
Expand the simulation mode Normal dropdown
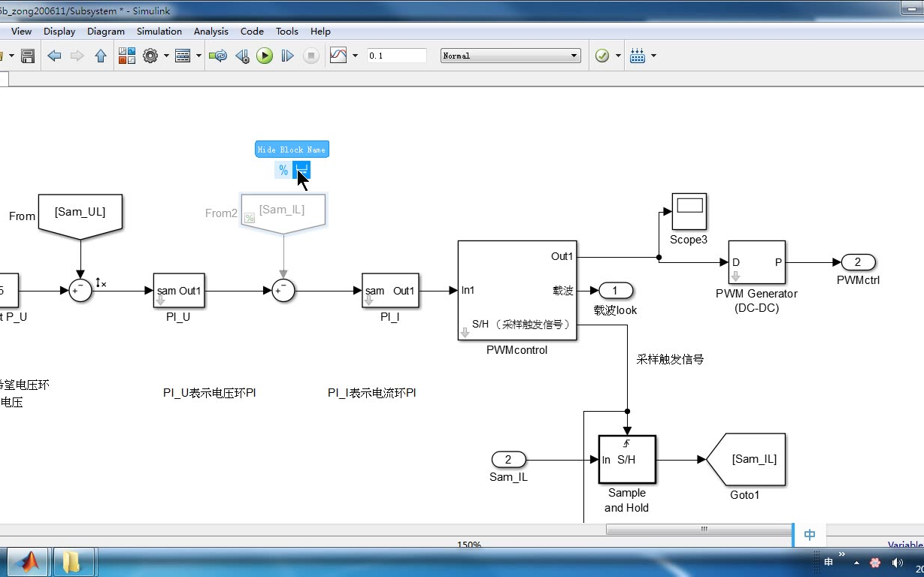pos(510,56)
